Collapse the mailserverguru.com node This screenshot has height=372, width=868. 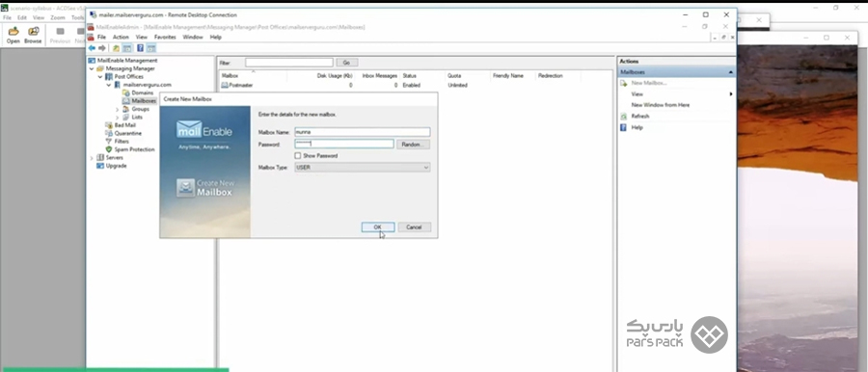pyautogui.click(x=109, y=85)
